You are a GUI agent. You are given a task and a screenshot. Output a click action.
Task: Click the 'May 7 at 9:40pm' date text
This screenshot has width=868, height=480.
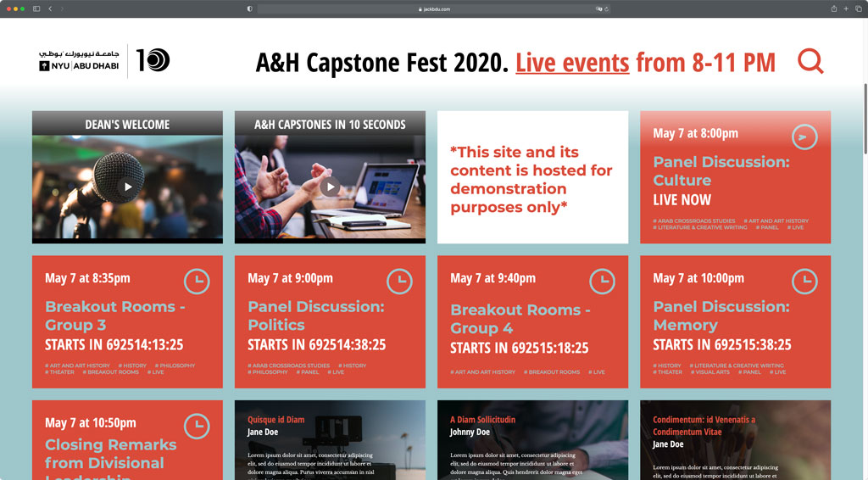click(492, 278)
